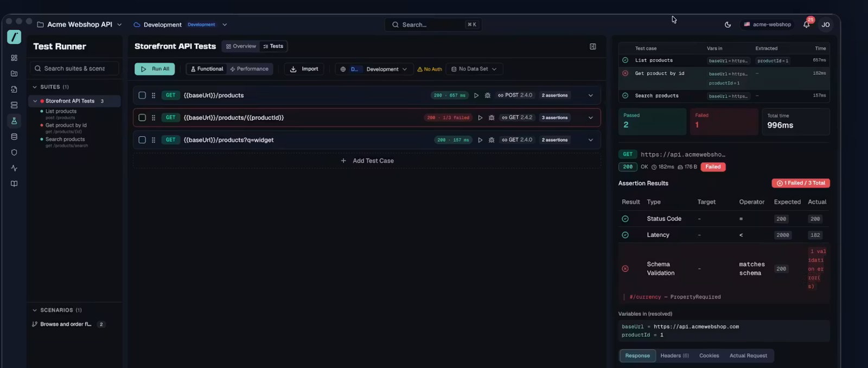868x368 pixels.
Task: Grab drag handle of products?q=widget row
Action: click(x=154, y=140)
